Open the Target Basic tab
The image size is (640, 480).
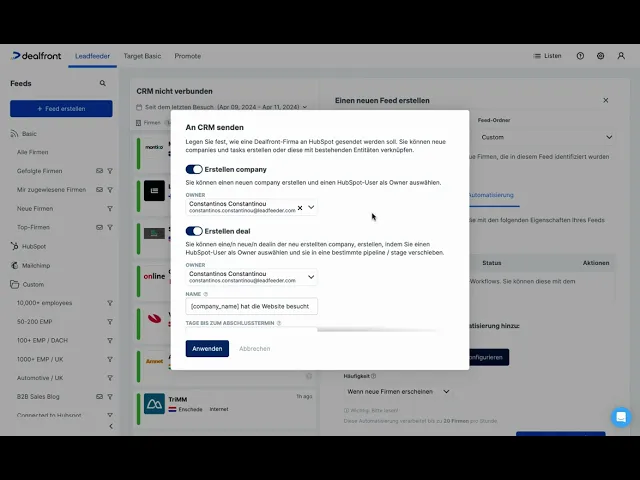click(142, 56)
